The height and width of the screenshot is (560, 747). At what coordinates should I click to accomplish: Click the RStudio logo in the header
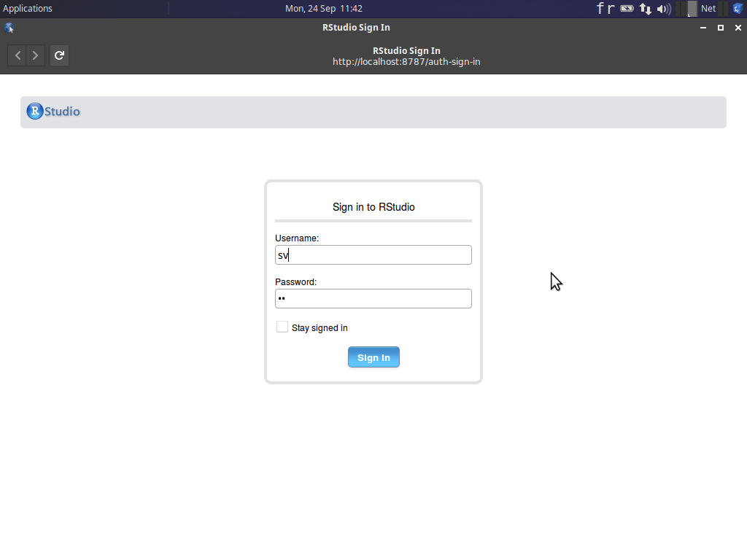pos(53,111)
